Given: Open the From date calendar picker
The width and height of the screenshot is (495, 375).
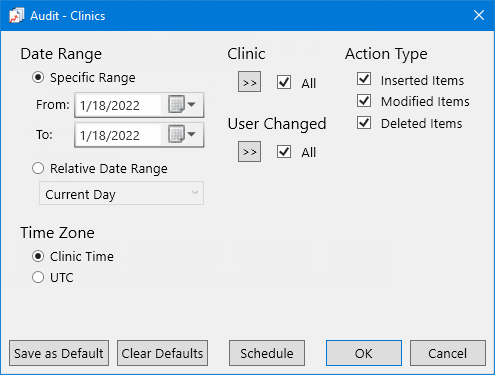Looking at the screenshot, I should tap(182, 105).
